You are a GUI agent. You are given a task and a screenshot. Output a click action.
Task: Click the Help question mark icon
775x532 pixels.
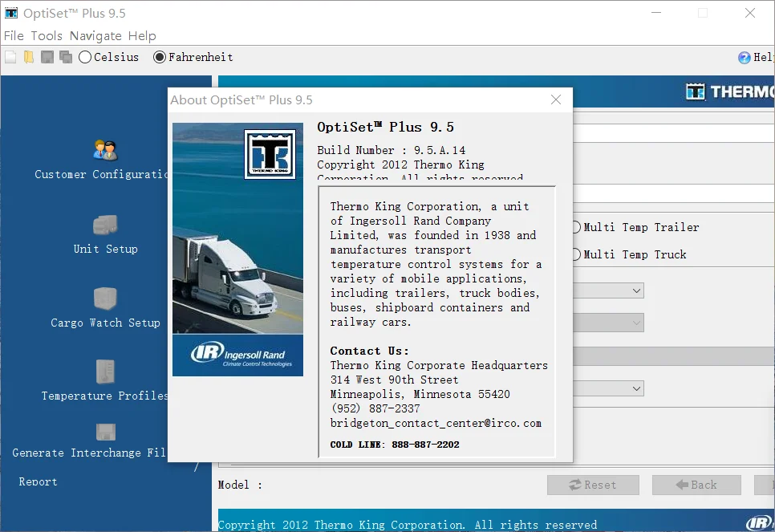[x=745, y=58]
